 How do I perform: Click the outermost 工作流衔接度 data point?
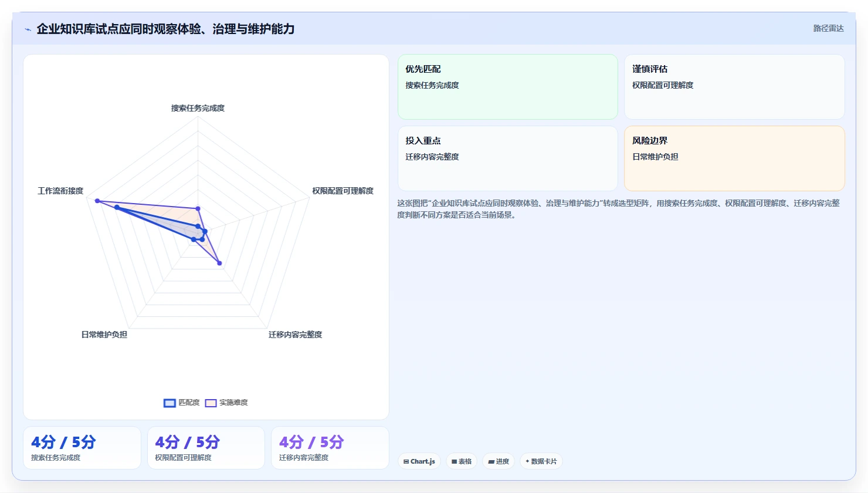(x=97, y=201)
